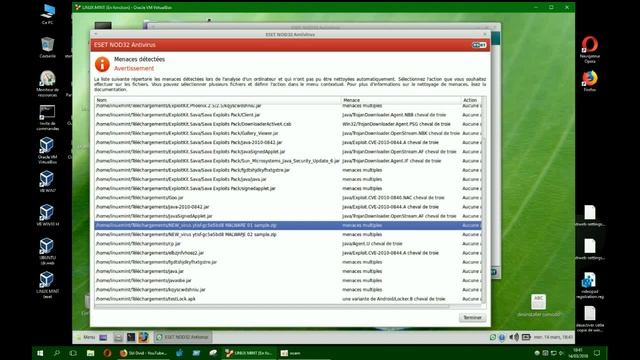
Task: Open Ce PC desktop icon
Action: [x=47, y=14]
